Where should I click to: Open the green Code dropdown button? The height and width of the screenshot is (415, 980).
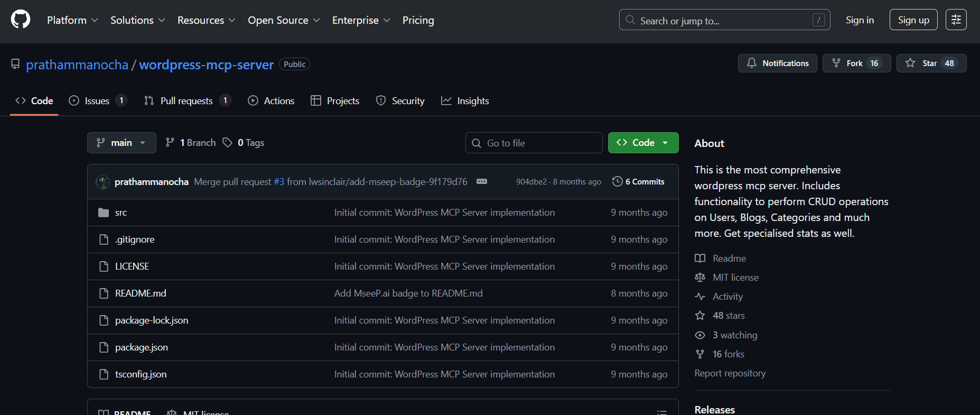(643, 143)
